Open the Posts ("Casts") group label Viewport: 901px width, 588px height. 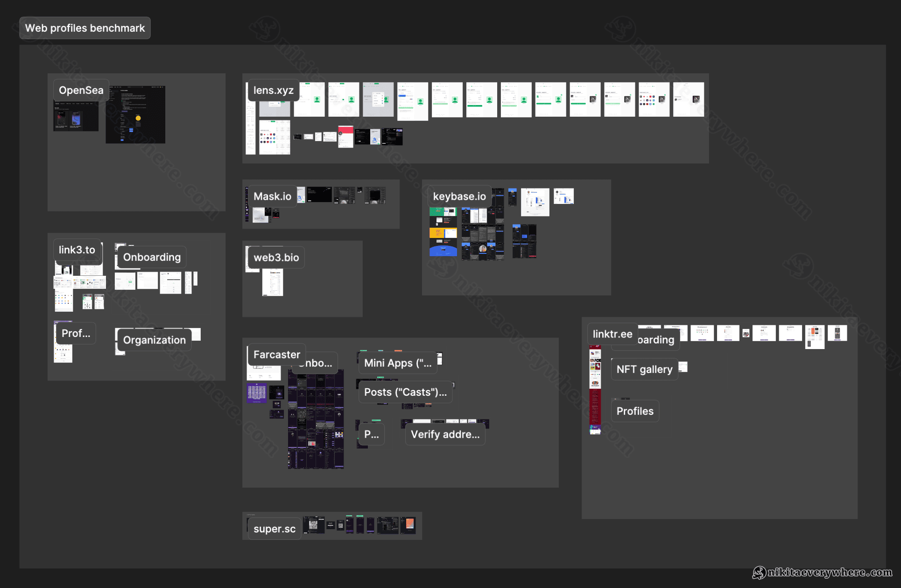[x=405, y=392]
